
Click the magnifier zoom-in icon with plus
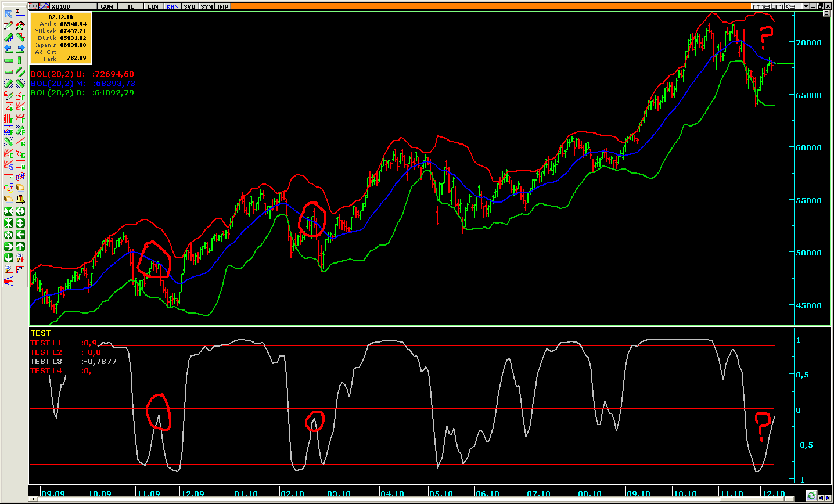pyautogui.click(x=20, y=258)
